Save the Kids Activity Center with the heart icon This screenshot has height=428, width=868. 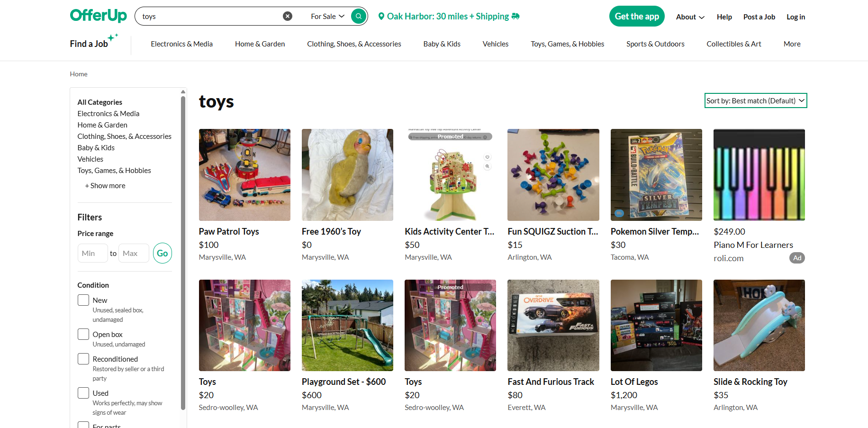487,157
